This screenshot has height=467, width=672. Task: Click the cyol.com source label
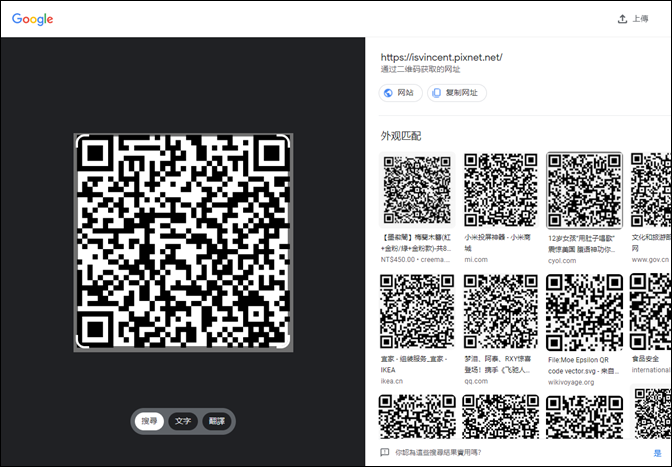[562, 260]
